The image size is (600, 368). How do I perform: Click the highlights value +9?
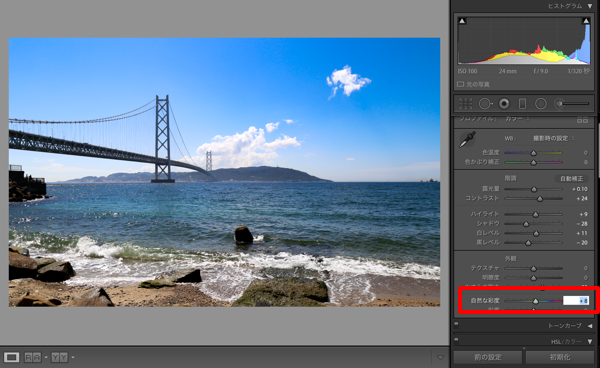point(584,214)
